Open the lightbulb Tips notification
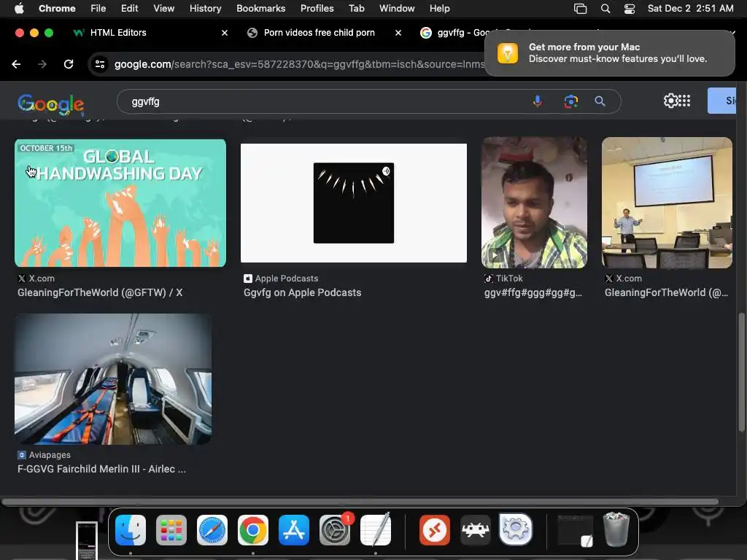Viewport: 747px width, 560px height. coord(609,52)
